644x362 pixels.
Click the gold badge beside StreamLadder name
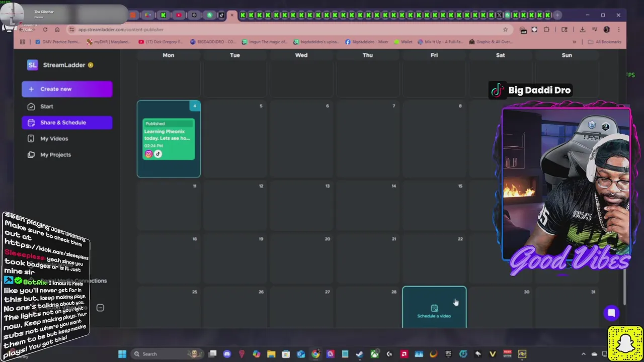coord(91,65)
